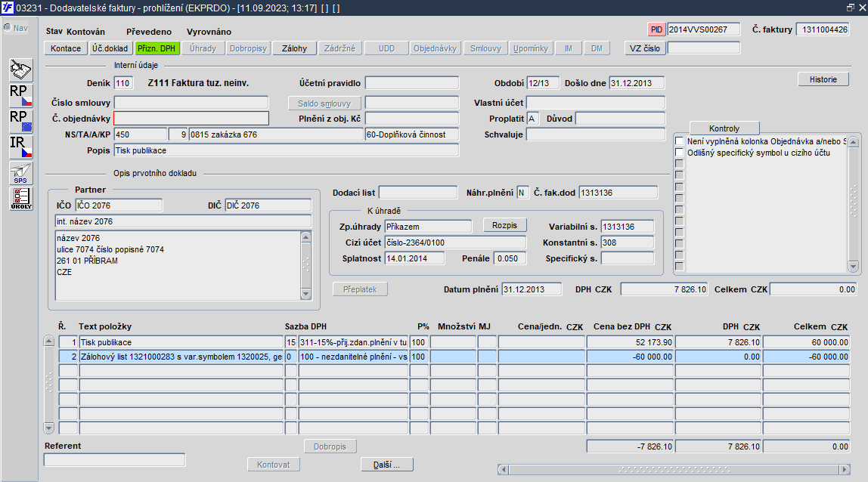Viewport: 868px width, 482px height.
Task: Click left arrow of horizontal scrollbar
Action: point(503,469)
